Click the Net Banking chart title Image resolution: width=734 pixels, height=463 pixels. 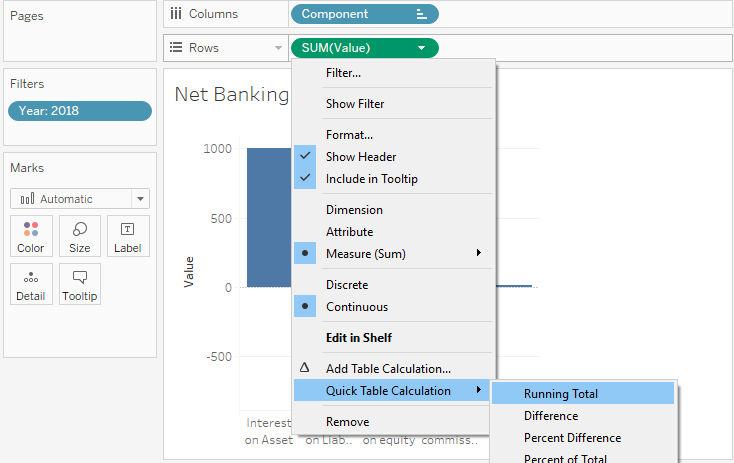click(x=232, y=95)
